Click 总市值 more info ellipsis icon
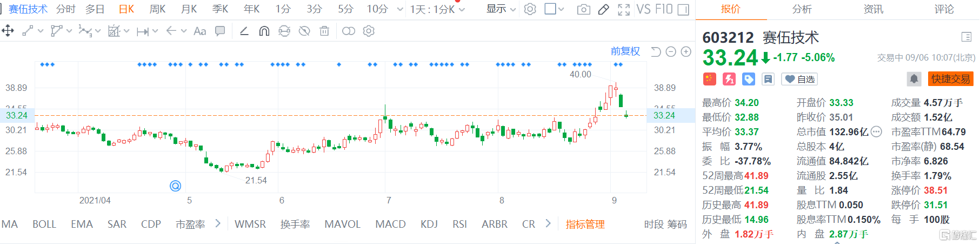The image size is (980, 244). [876, 131]
